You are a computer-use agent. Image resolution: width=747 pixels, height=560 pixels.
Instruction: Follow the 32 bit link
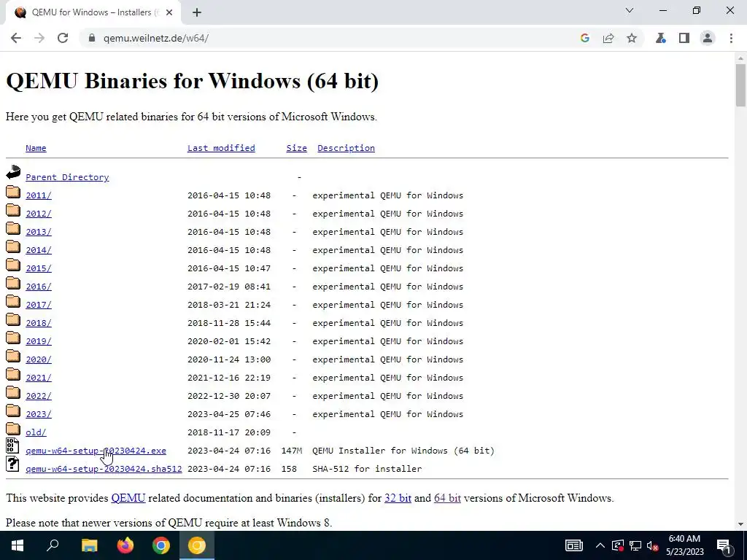[398, 498]
